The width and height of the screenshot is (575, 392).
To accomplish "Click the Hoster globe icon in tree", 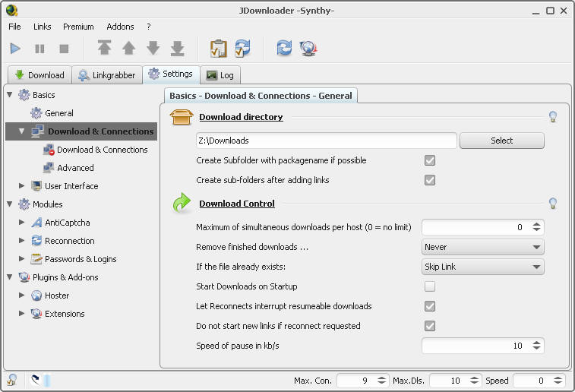I will (36, 296).
